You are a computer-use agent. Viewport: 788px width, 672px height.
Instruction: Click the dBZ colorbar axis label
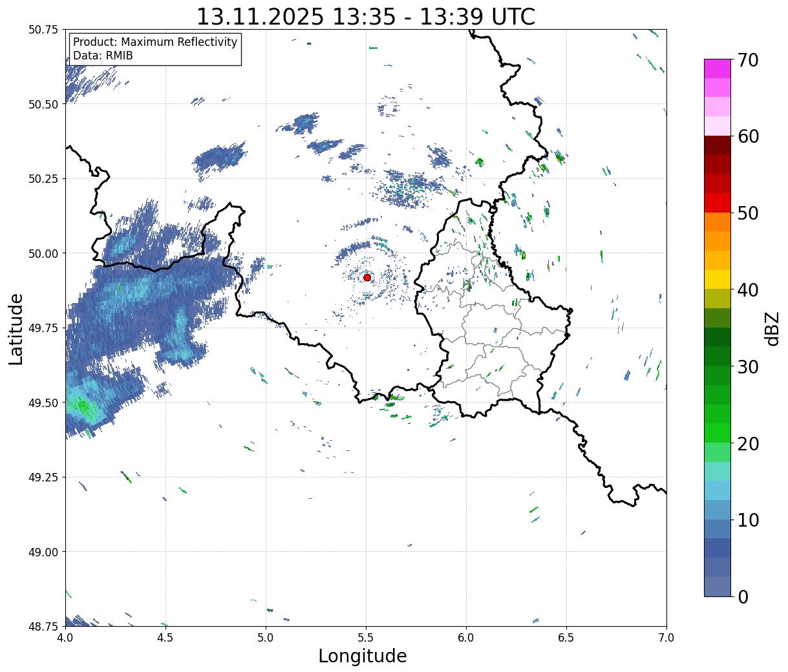coord(772,328)
